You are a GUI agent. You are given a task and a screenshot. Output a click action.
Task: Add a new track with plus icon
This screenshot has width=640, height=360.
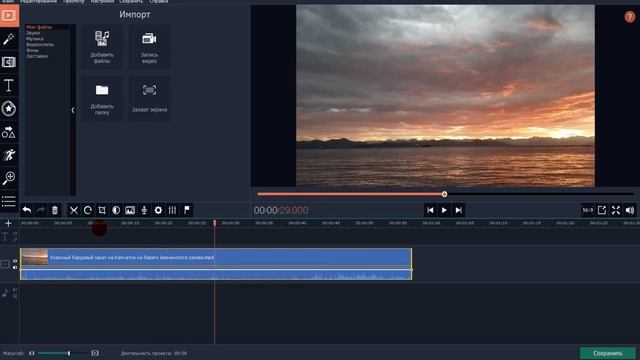click(8, 223)
